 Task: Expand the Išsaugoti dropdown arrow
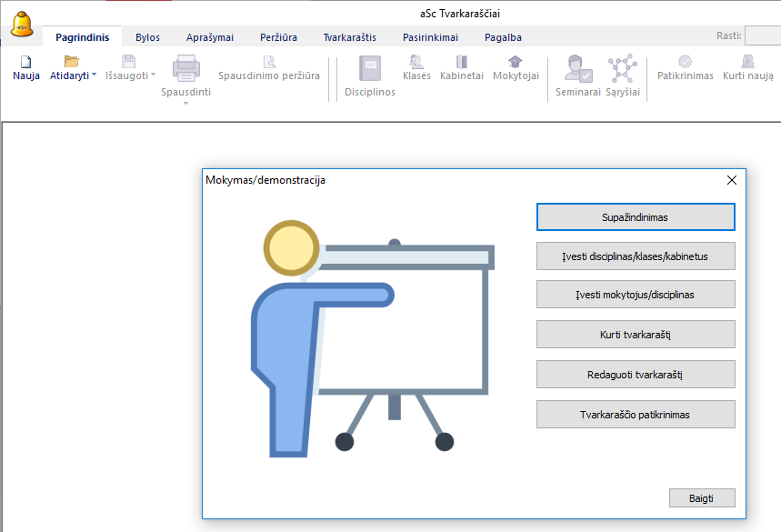click(x=153, y=75)
